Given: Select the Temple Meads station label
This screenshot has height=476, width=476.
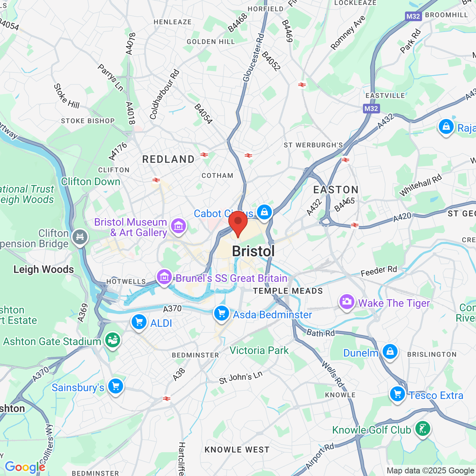Looking at the screenshot, I should 288,291.
